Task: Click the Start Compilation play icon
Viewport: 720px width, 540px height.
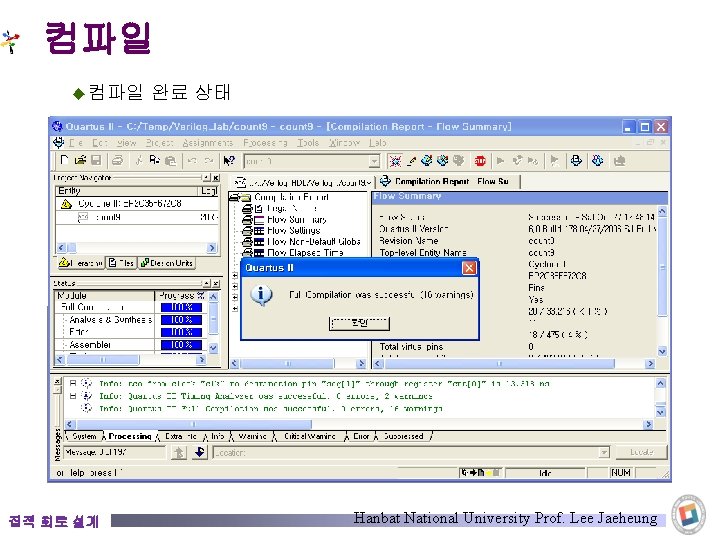Action: click(501, 161)
